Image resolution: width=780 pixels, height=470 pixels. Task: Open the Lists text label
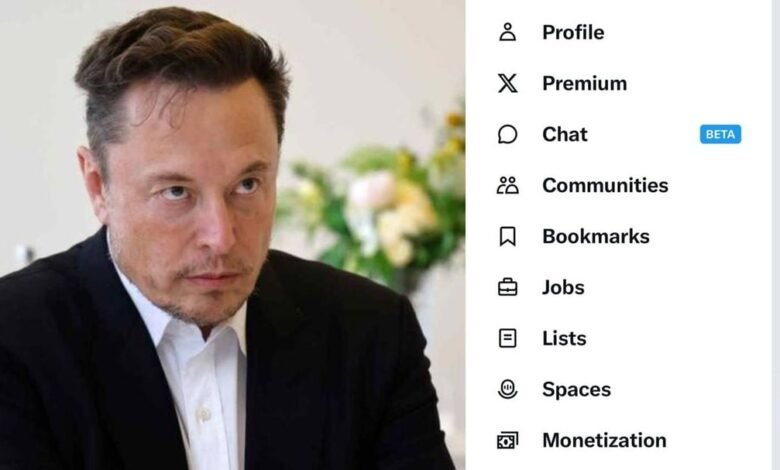pyautogui.click(x=564, y=338)
